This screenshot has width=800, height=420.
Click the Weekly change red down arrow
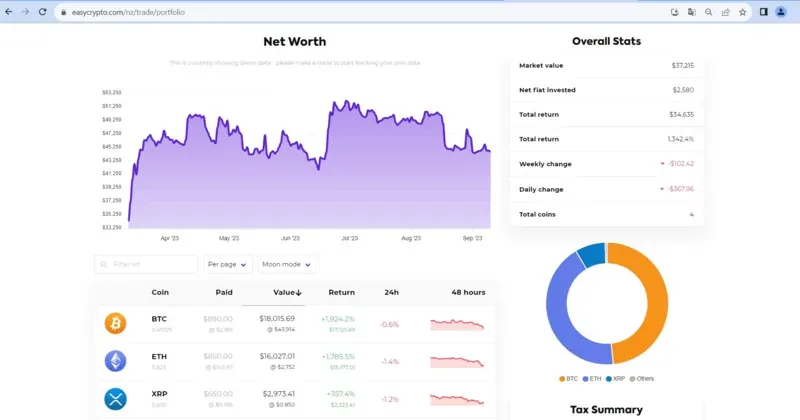point(662,164)
